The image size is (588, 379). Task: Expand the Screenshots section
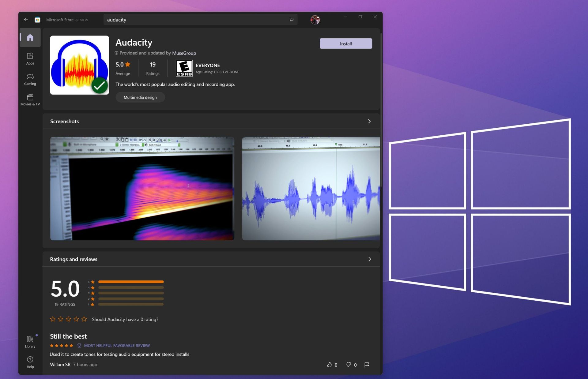click(369, 121)
